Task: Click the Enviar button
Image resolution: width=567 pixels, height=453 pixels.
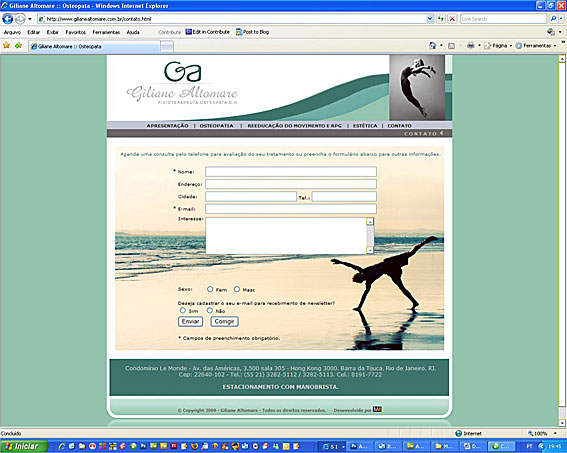Action: (190, 321)
